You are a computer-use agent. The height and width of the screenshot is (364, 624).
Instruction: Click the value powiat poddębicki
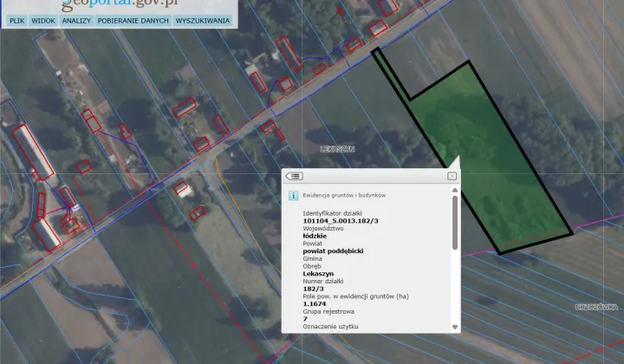pos(333,251)
